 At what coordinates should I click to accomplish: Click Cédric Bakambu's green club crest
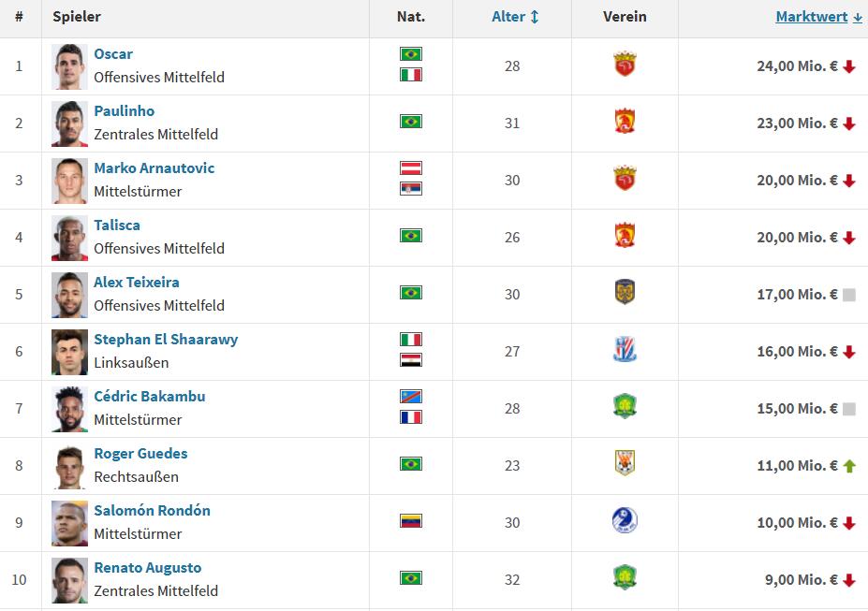click(x=625, y=406)
